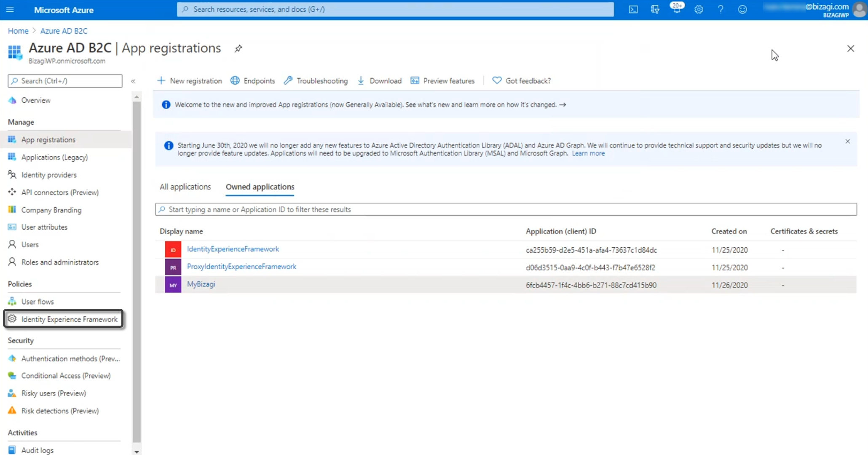This screenshot has height=455, width=868.
Task: Click the Troubleshooting wrench icon
Action: pos(288,80)
